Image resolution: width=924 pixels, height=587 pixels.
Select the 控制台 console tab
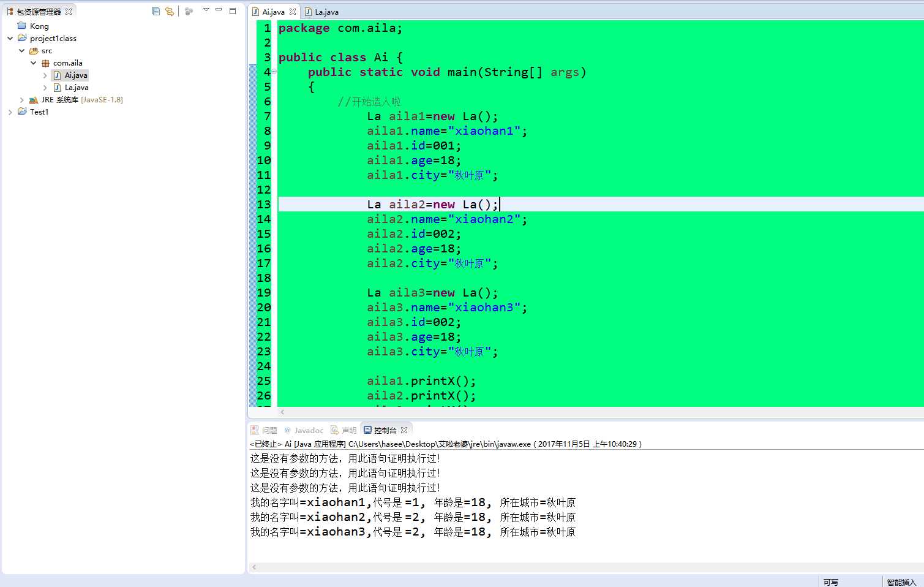click(380, 430)
